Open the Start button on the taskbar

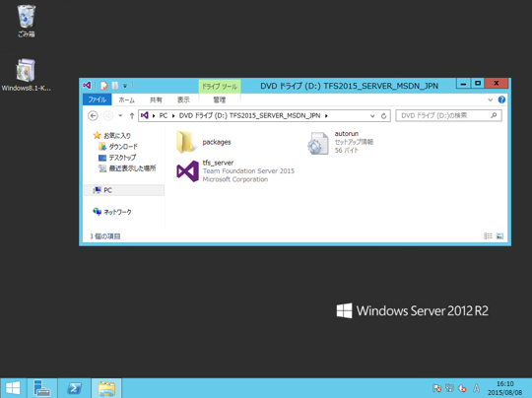click(13, 388)
